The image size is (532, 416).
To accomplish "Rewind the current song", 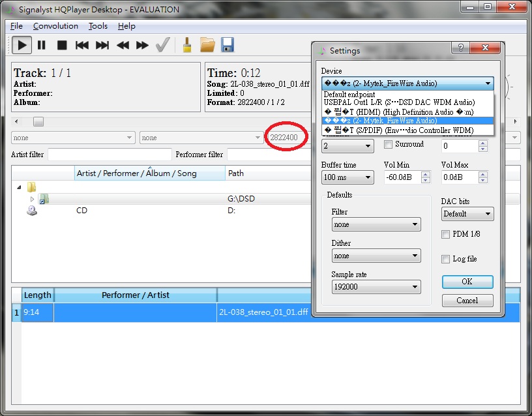I will [123, 45].
